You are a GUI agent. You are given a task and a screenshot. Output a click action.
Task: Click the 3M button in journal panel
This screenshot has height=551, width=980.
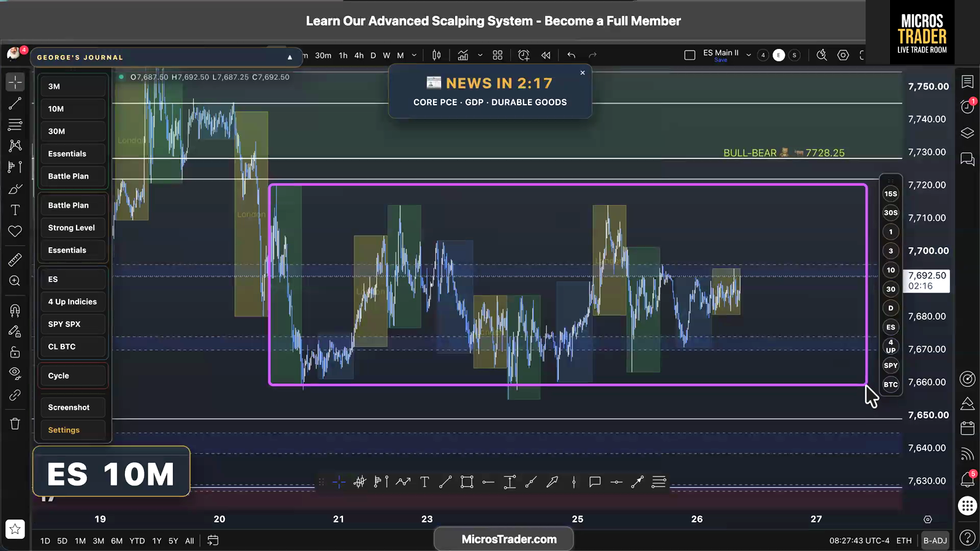(73, 86)
